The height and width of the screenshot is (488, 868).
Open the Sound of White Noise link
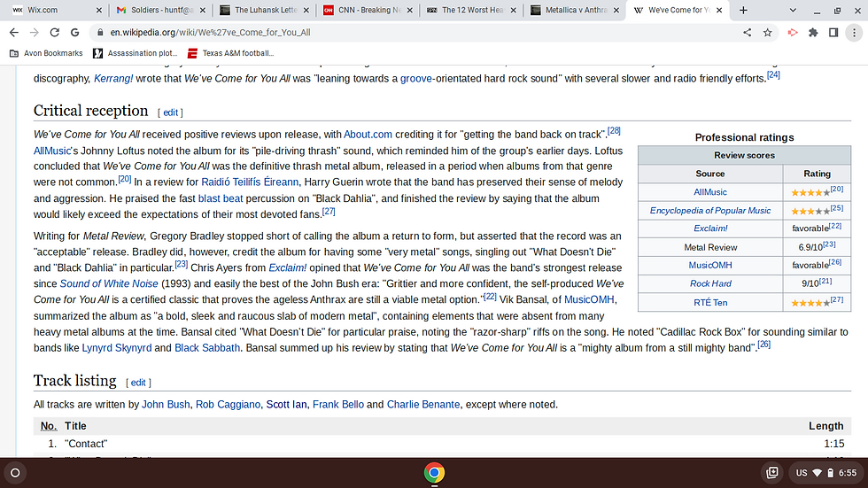[x=109, y=283]
